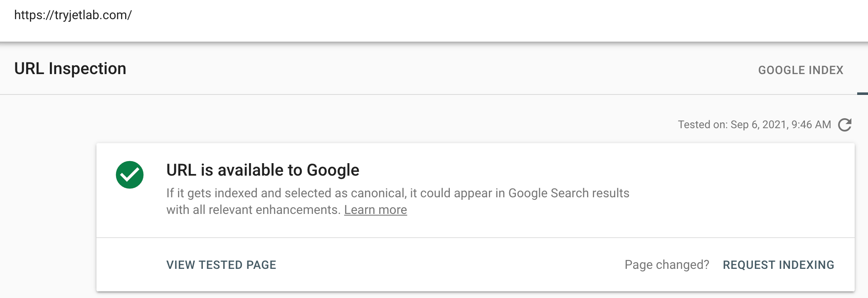Click the green checkmark status icon
Viewport: 868px width, 298px height.
(130, 175)
